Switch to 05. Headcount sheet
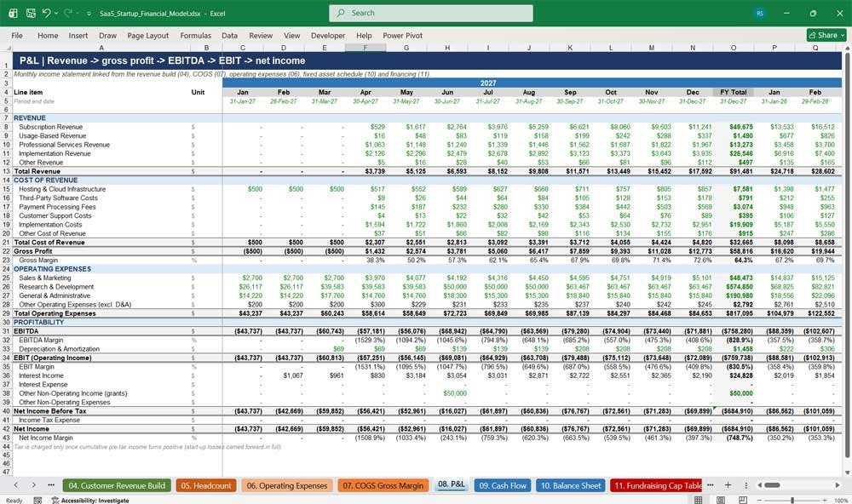This screenshot has width=852, height=504. (206, 485)
